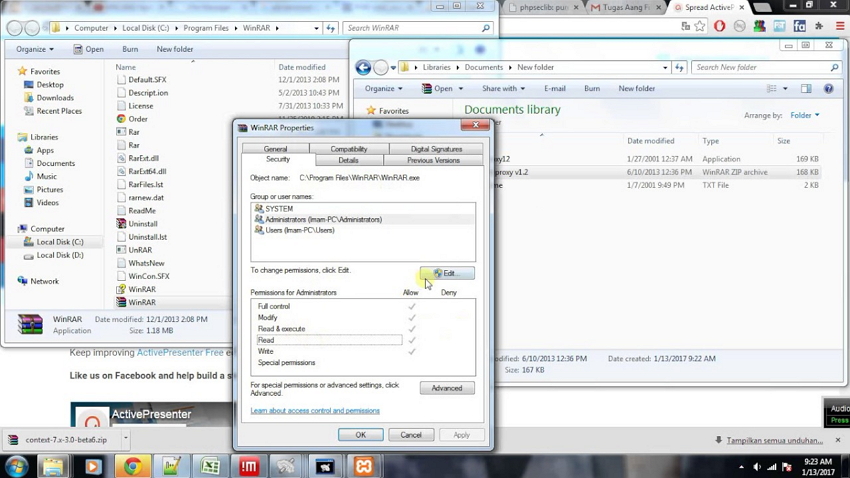Open Organize menu in WinRAR folder window

(x=35, y=49)
